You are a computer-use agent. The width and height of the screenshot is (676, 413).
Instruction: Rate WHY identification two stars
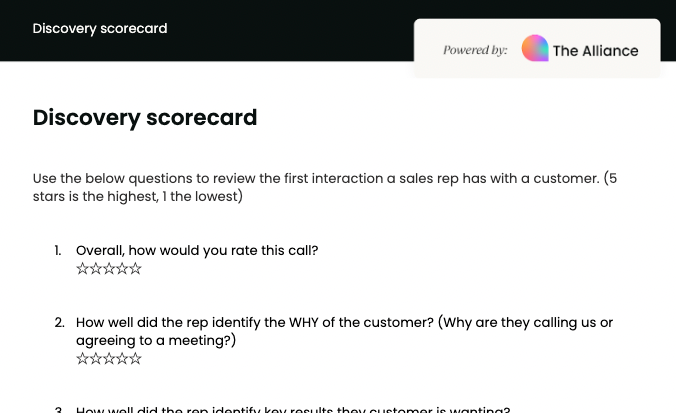point(96,359)
